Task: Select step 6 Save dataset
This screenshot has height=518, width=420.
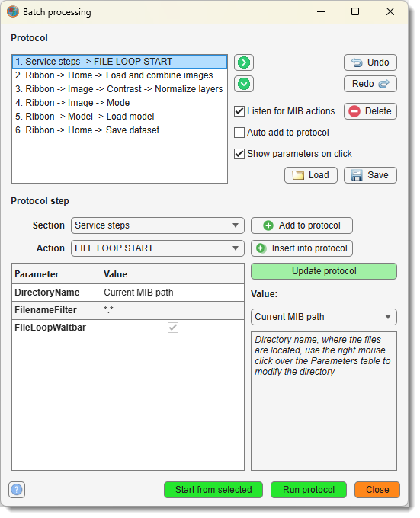Action: point(120,130)
